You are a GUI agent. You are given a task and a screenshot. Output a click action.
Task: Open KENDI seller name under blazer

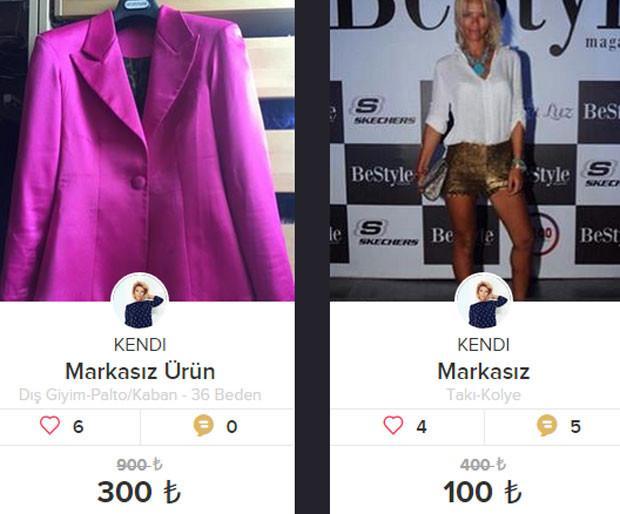click(x=140, y=345)
